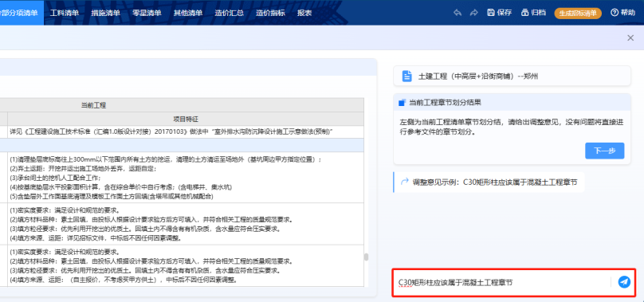
Task: Switch to the 措施清单 tab
Action: coord(105,13)
